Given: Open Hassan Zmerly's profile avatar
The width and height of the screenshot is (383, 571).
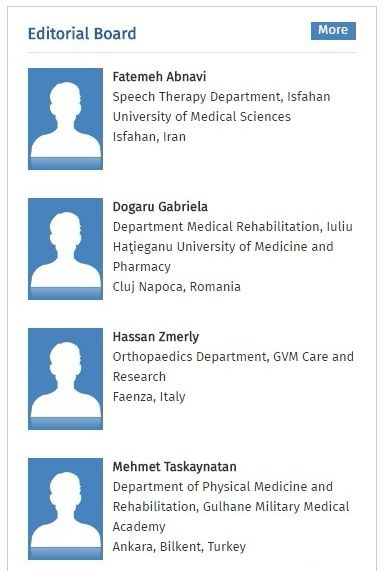Looking at the screenshot, I should [x=66, y=379].
